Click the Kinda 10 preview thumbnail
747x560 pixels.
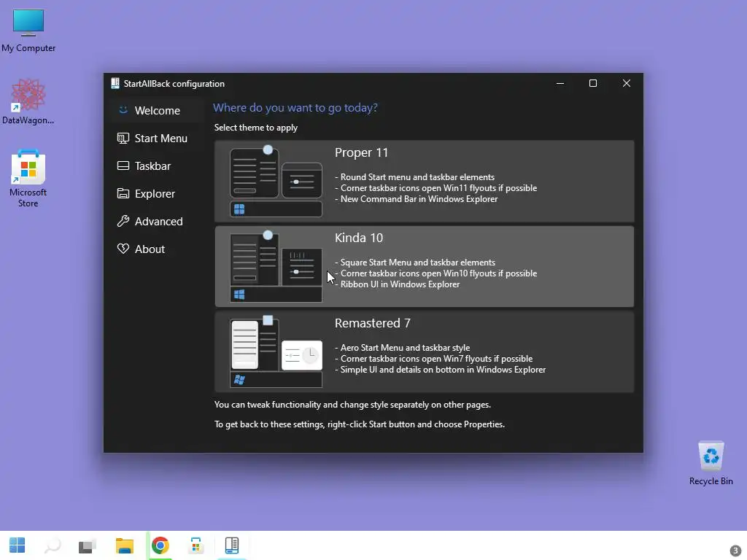(276, 266)
